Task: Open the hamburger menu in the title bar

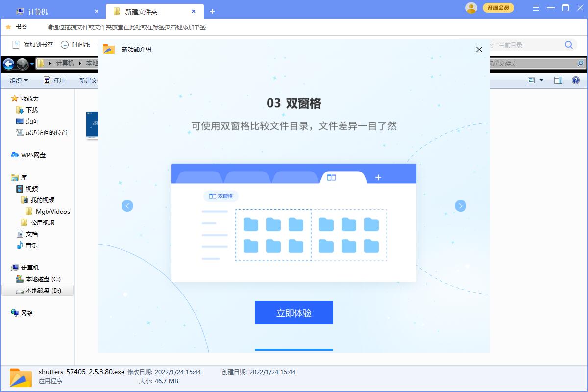Action: click(536, 8)
